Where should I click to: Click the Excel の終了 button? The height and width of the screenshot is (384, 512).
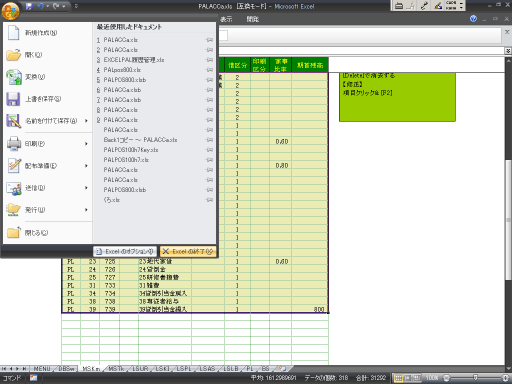click(x=188, y=251)
